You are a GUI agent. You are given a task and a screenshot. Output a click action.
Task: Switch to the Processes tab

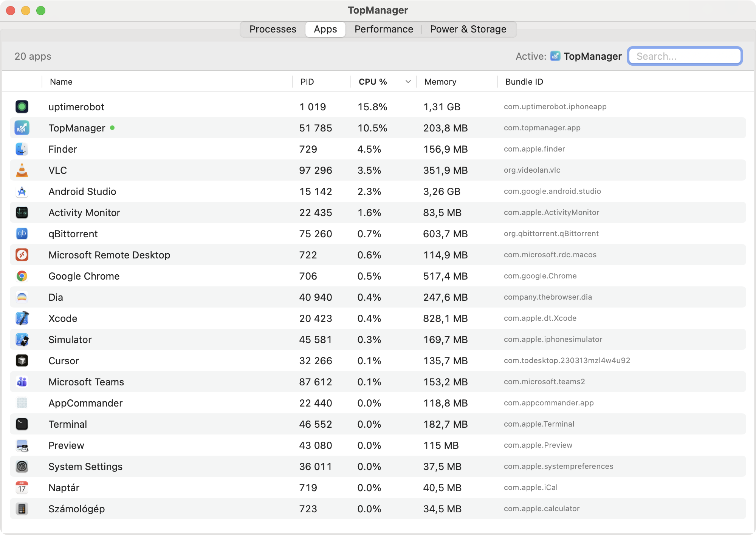(273, 29)
